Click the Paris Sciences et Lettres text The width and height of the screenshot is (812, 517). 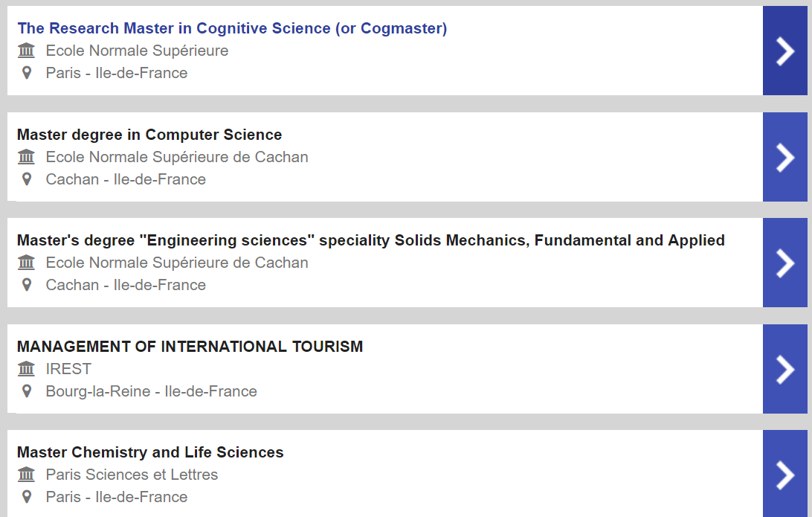(132, 475)
